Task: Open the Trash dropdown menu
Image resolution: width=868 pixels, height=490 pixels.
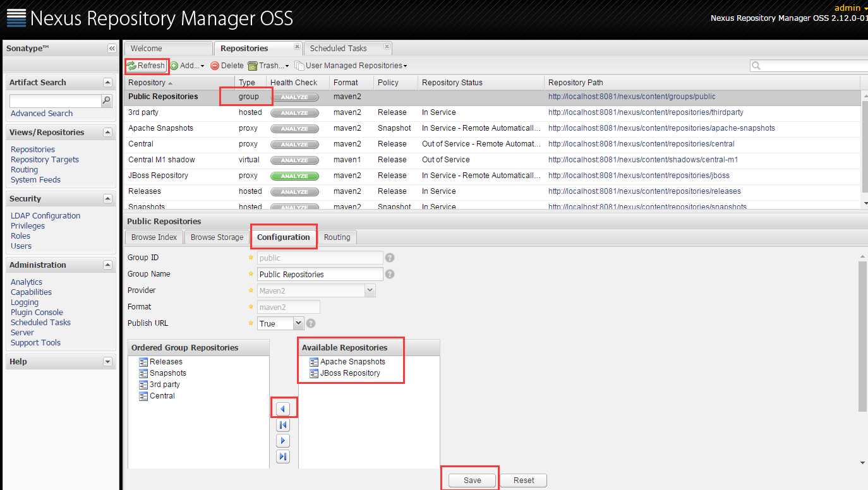Action: (268, 66)
